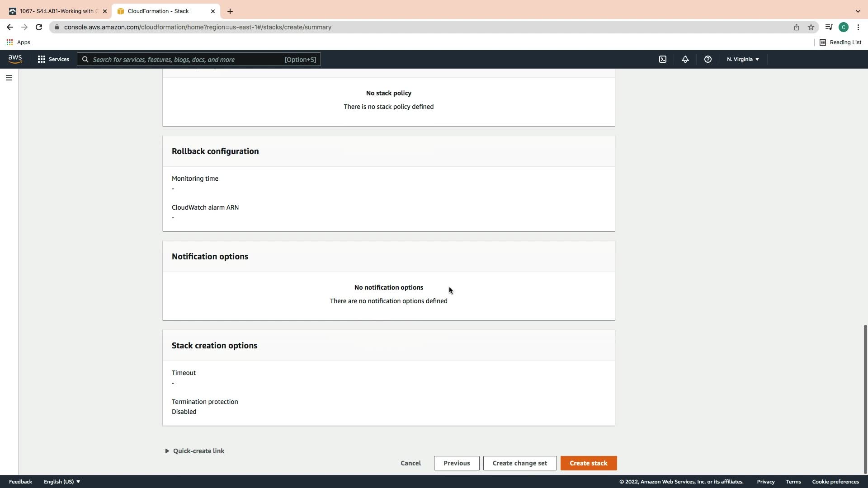Reload the current browser page
868x488 pixels.
coord(39,27)
